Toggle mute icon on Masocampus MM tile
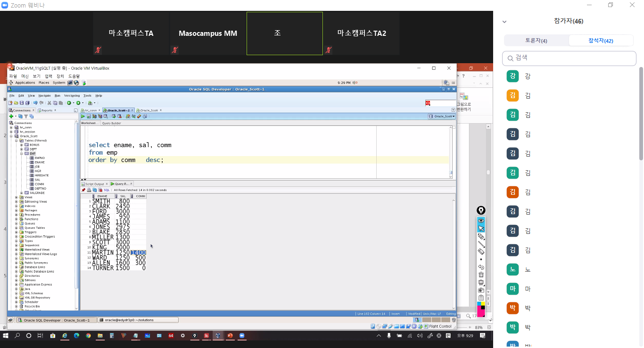The height and width of the screenshot is (348, 644). pyautogui.click(x=174, y=50)
